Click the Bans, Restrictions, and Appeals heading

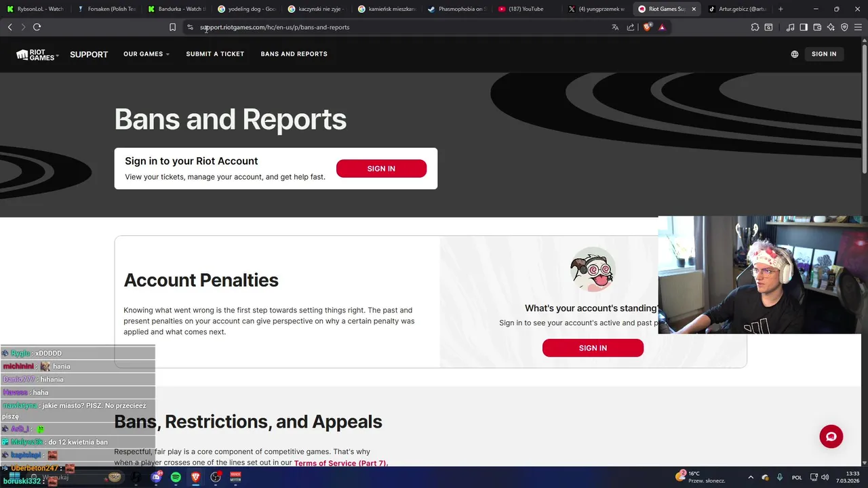(x=248, y=422)
